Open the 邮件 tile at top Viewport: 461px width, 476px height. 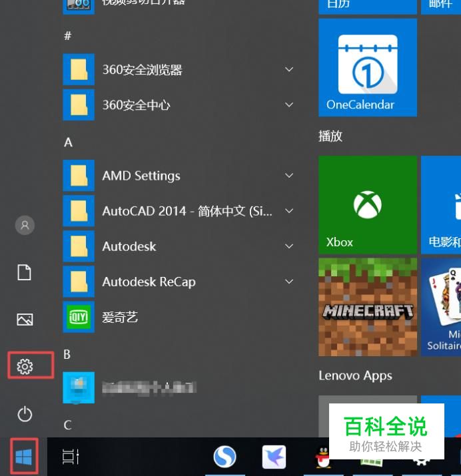pos(441,7)
